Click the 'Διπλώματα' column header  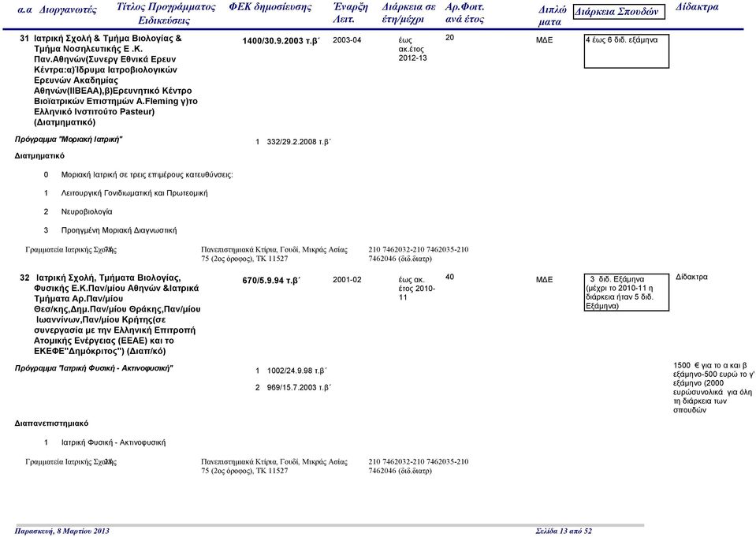pyautogui.click(x=552, y=16)
